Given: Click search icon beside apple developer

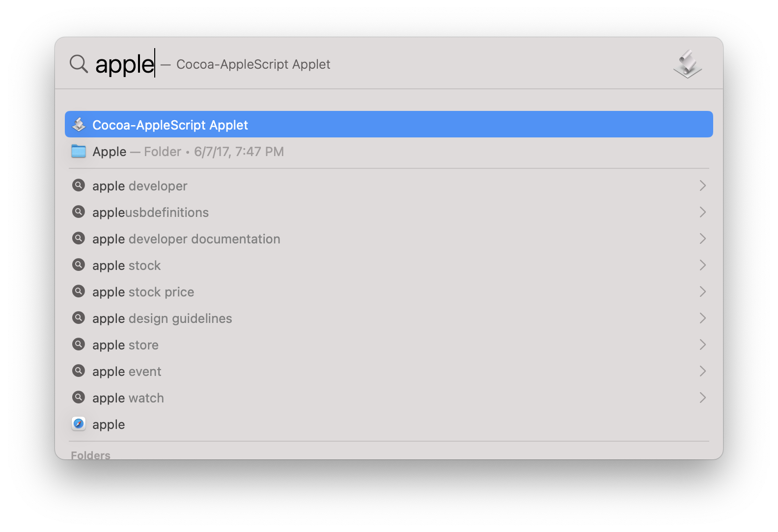Looking at the screenshot, I should coord(79,186).
